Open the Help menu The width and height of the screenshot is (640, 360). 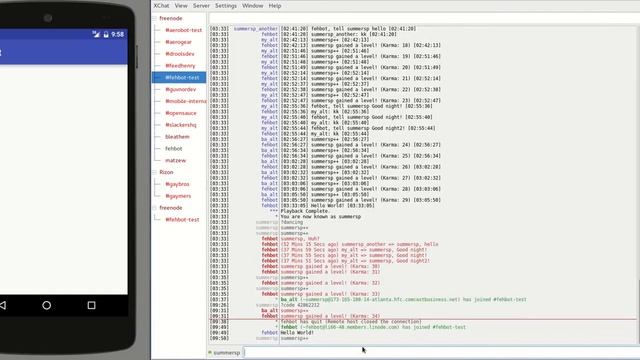pos(275,6)
